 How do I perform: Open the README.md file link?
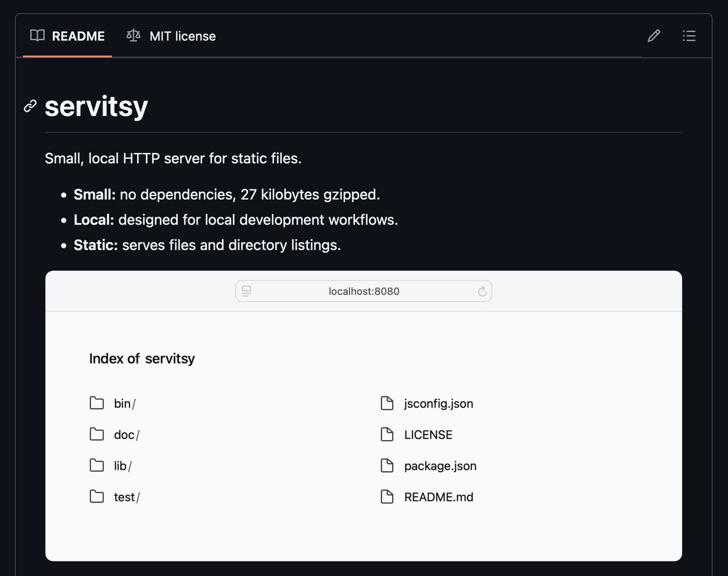439,497
